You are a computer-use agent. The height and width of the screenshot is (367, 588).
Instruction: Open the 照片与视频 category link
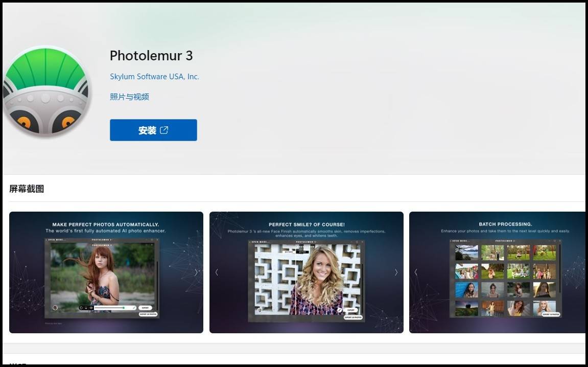pyautogui.click(x=129, y=97)
